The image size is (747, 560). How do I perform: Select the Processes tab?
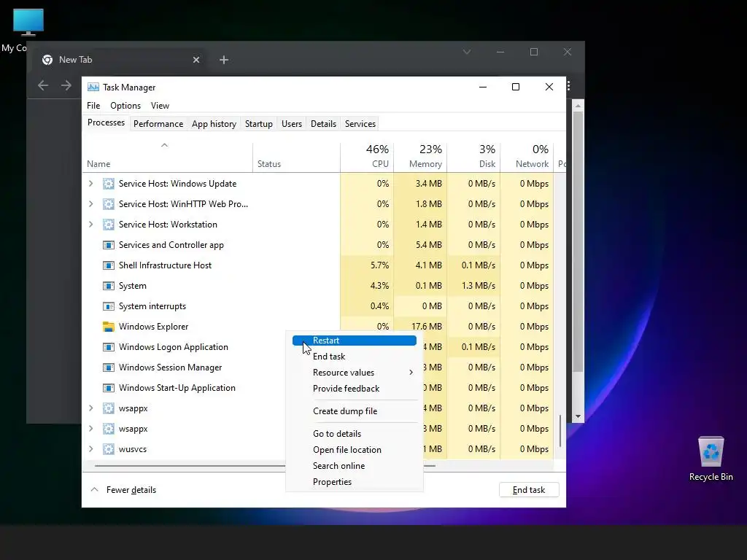point(106,122)
